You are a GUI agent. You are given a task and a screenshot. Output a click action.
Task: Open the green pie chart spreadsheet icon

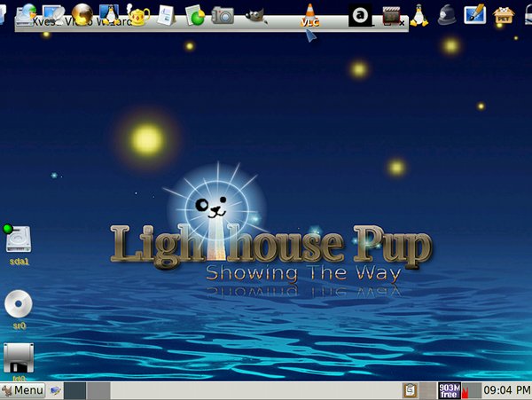click(195, 15)
